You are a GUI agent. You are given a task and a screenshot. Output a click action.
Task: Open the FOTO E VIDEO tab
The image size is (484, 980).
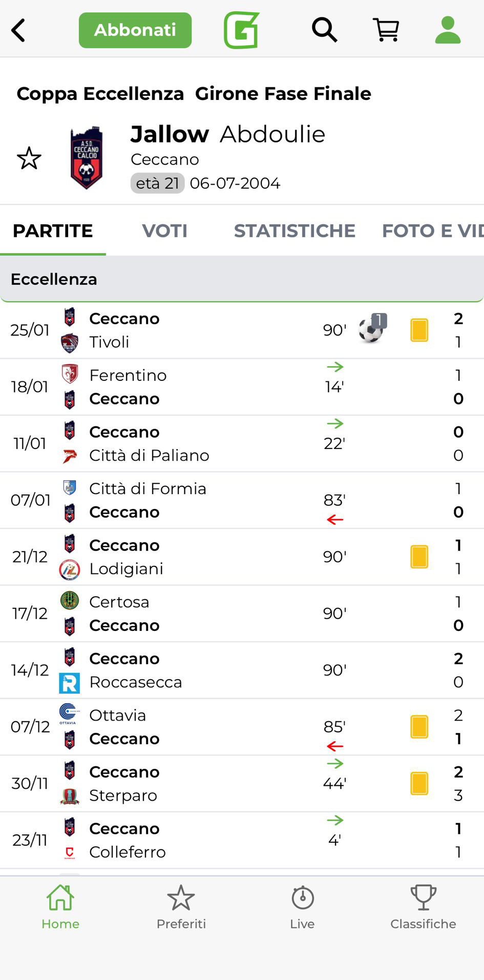pyautogui.click(x=432, y=231)
